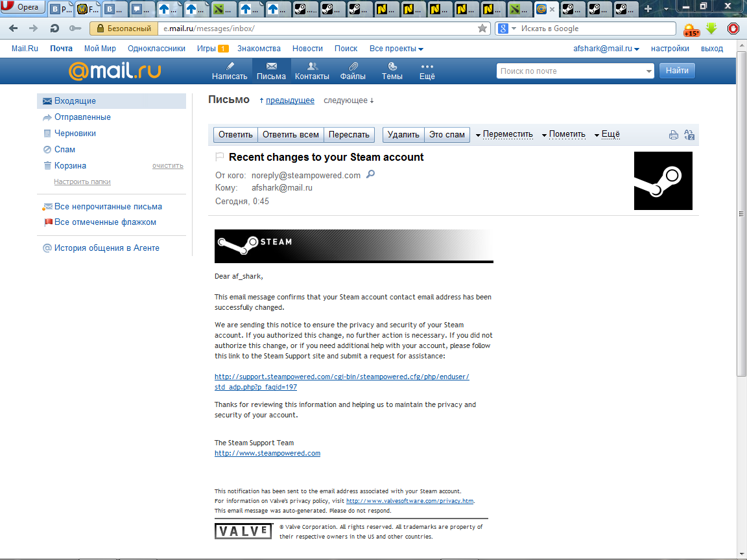Open Контакты in the mail toolbar
747x560 pixels.
click(x=312, y=71)
